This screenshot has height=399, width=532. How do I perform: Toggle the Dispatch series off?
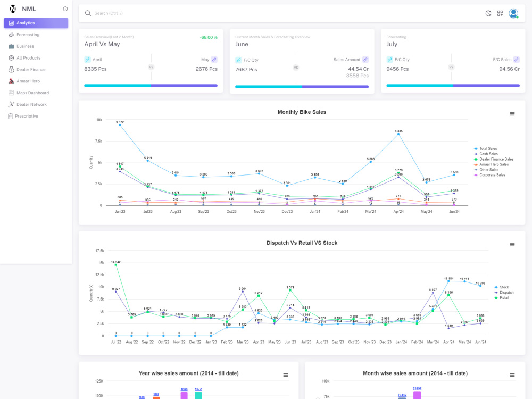505,292
